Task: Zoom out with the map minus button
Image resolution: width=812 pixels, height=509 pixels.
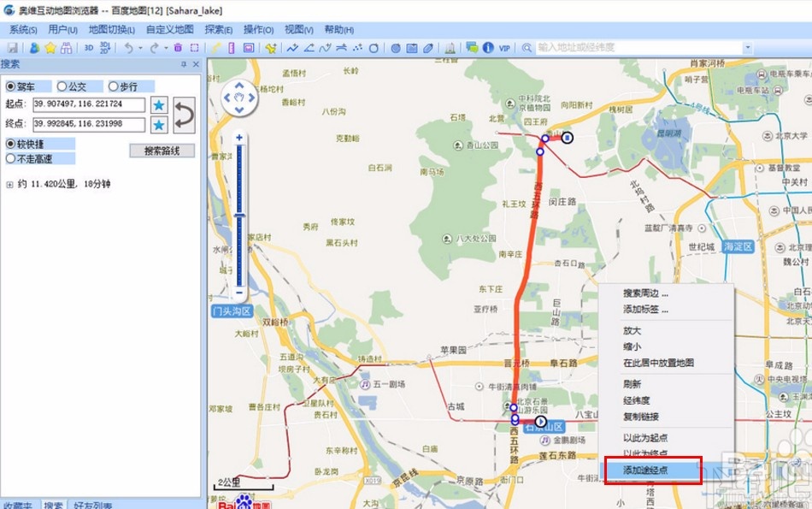Action: [239, 293]
